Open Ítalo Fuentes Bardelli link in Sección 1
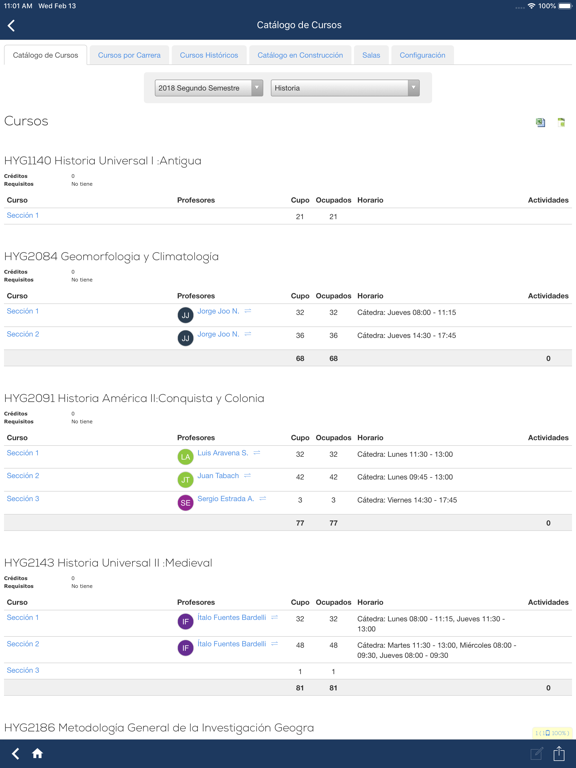Image resolution: width=576 pixels, height=768 pixels. (x=232, y=617)
